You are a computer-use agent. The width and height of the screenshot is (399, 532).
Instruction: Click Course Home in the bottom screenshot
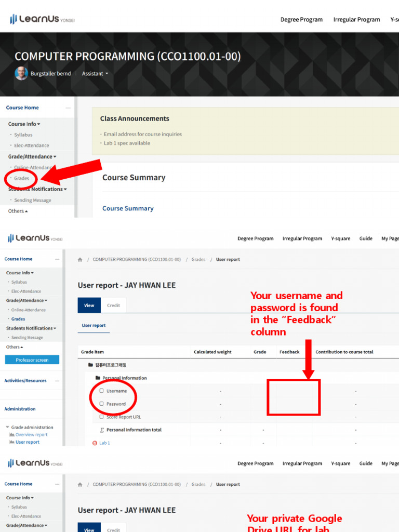(x=18, y=484)
